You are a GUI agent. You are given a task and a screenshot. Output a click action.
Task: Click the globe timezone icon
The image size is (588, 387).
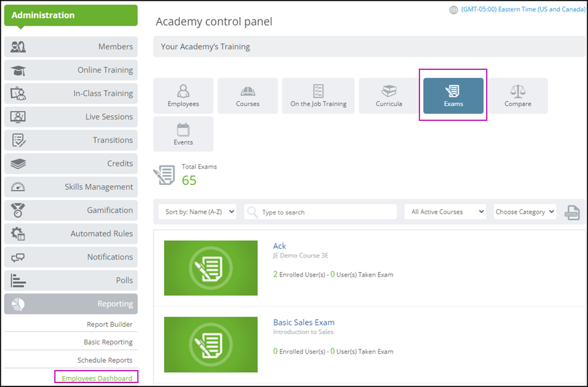pos(454,10)
